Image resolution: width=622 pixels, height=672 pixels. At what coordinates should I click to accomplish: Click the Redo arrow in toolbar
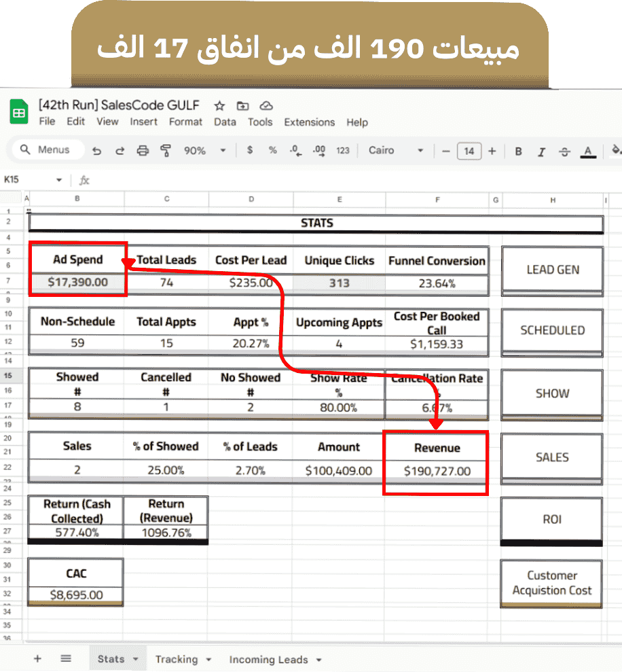(120, 151)
